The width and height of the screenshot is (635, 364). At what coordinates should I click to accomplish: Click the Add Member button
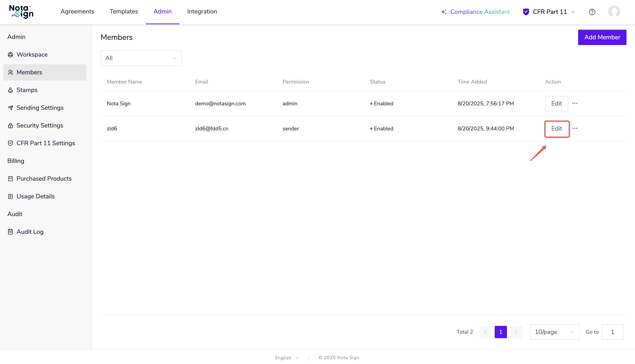tap(602, 37)
